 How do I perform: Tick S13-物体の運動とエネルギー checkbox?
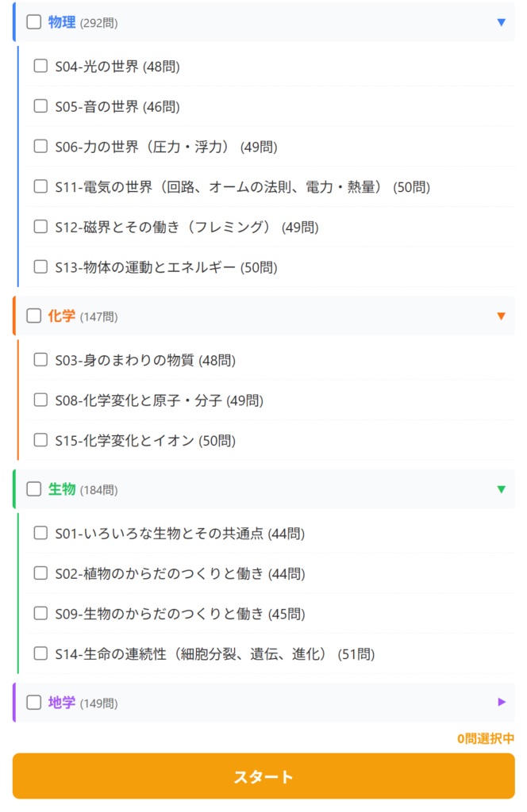(x=40, y=266)
